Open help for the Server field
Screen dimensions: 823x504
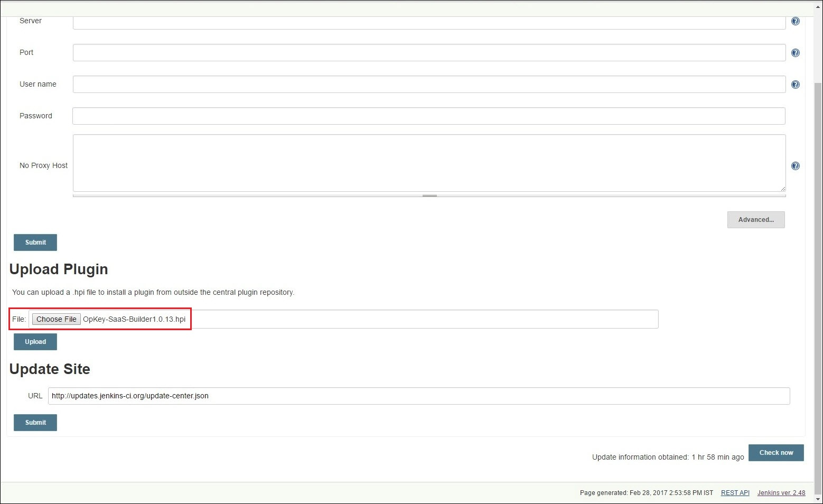796,21
